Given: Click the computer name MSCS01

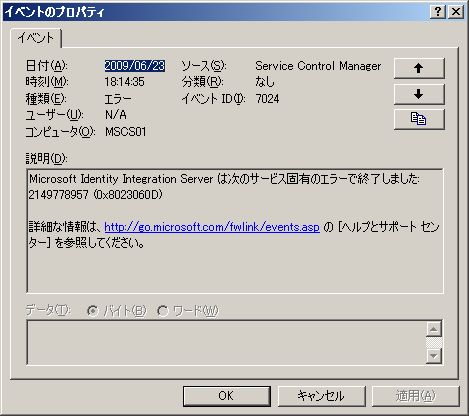Looking at the screenshot, I should pyautogui.click(x=126, y=132).
